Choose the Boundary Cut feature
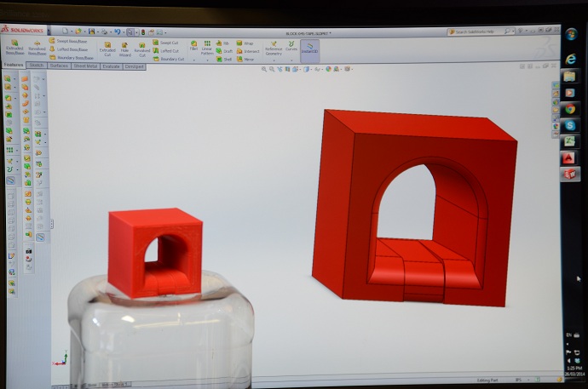 (169, 59)
